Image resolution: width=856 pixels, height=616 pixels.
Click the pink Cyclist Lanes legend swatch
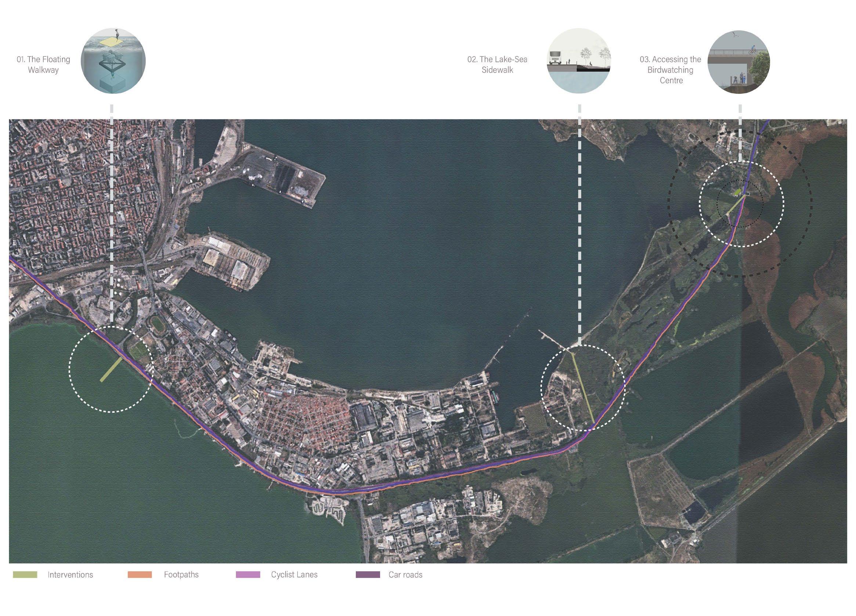(248, 575)
